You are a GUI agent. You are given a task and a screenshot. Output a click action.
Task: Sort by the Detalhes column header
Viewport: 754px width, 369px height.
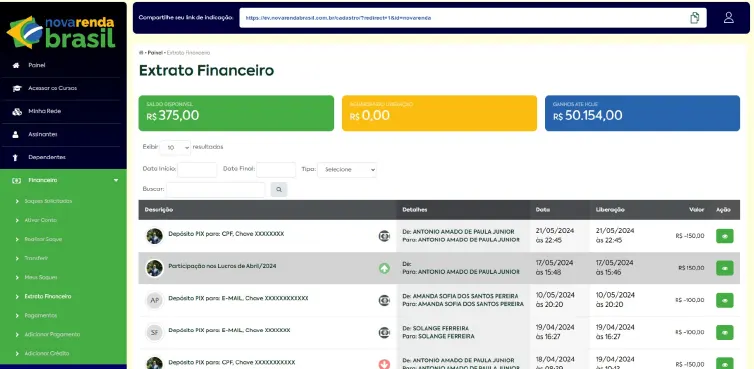point(415,210)
